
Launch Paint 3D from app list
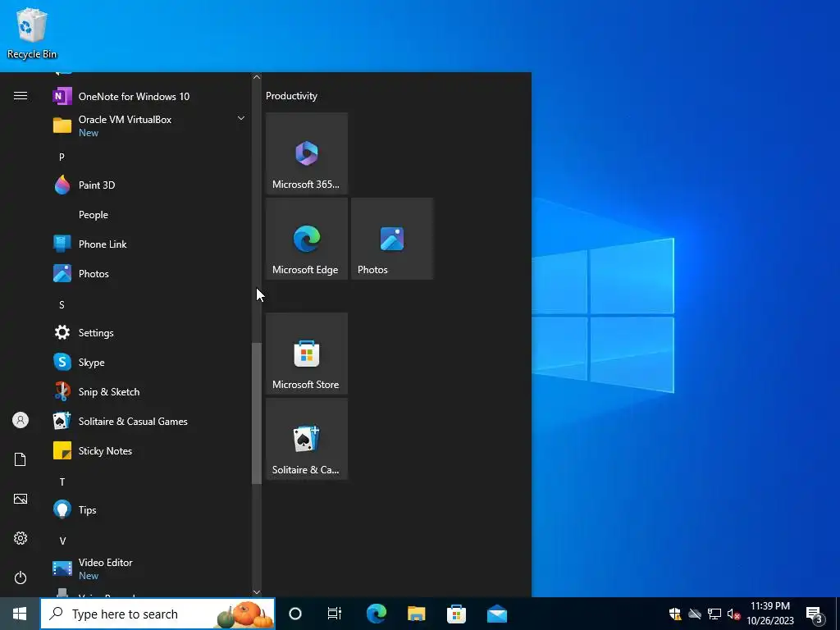coord(150,185)
